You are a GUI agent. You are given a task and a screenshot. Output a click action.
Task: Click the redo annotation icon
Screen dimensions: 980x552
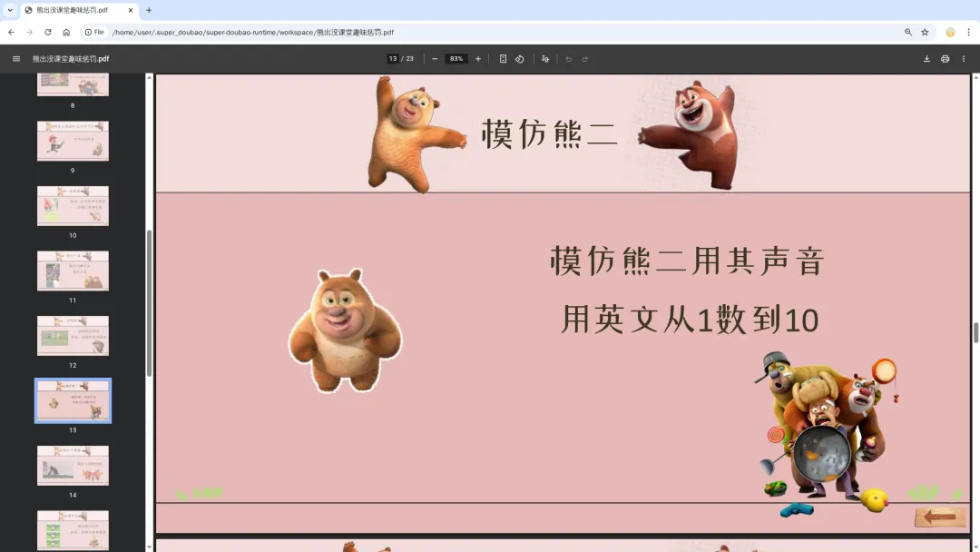click(585, 59)
